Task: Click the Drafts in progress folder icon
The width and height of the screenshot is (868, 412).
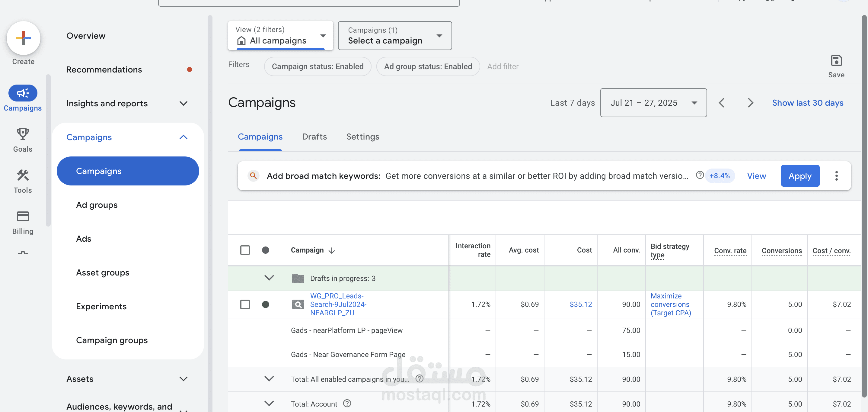Action: coord(298,278)
